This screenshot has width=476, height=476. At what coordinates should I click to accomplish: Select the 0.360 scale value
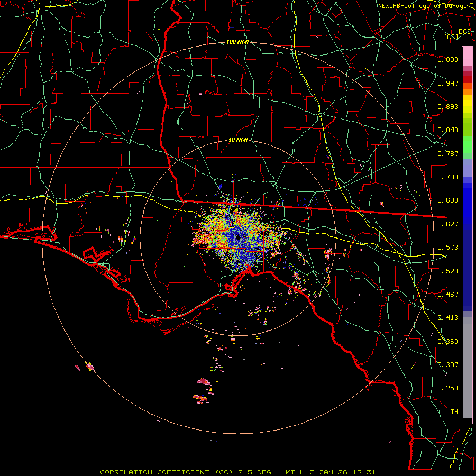click(448, 342)
